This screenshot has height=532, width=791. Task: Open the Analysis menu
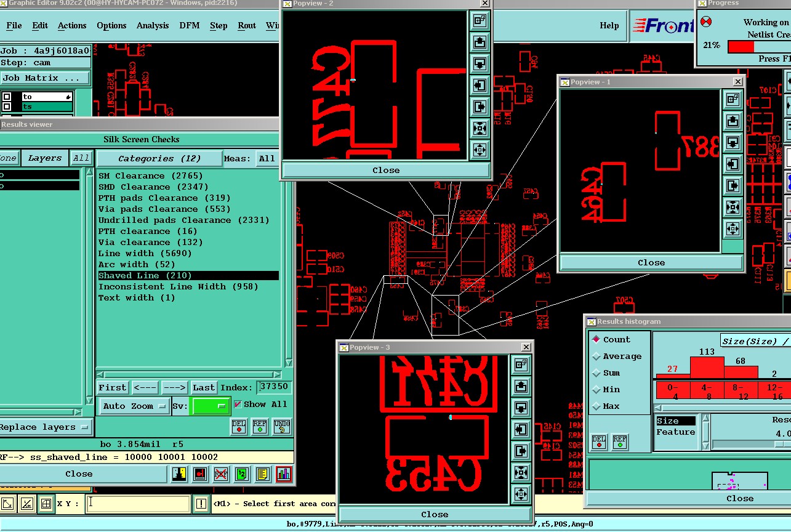pos(153,25)
